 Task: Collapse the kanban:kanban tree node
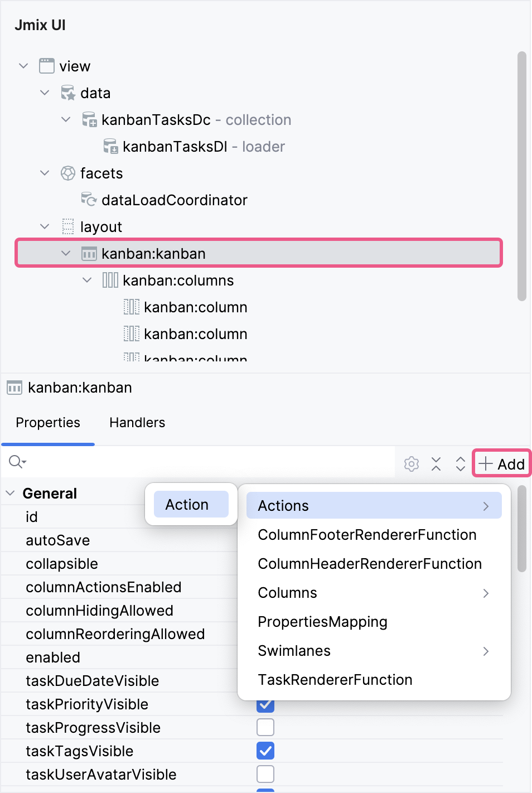click(x=65, y=253)
